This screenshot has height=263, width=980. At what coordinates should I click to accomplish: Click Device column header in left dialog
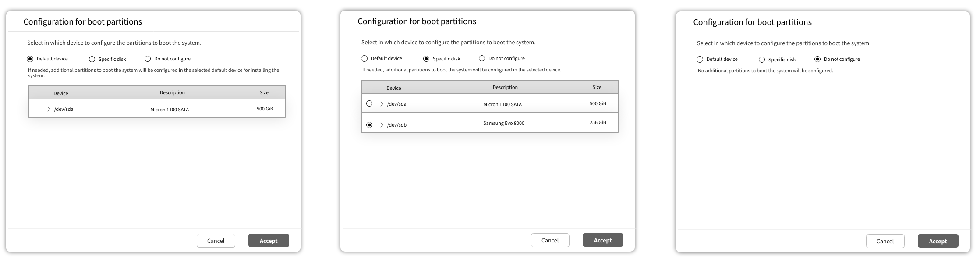click(61, 93)
